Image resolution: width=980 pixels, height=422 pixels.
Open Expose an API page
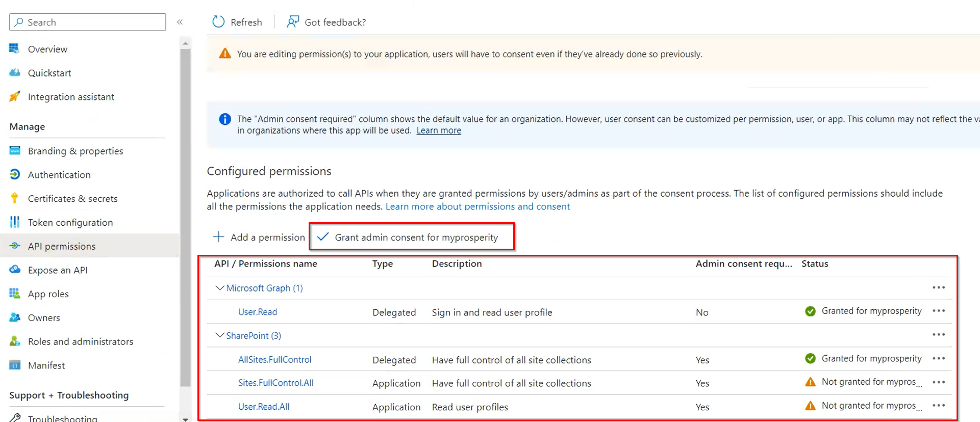click(58, 270)
